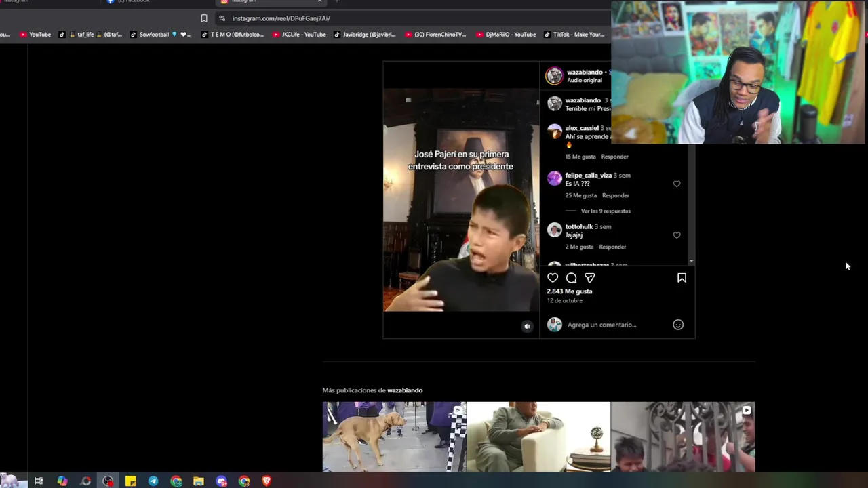Click the Audio original label
Viewport: 868px width, 488px height.
(x=584, y=80)
